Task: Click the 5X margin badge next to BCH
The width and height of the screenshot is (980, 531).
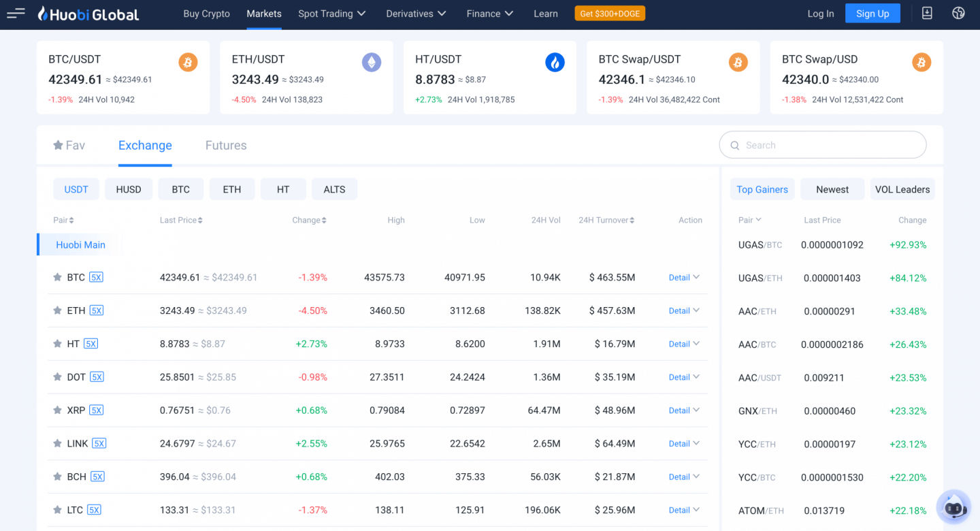Action: (97, 477)
